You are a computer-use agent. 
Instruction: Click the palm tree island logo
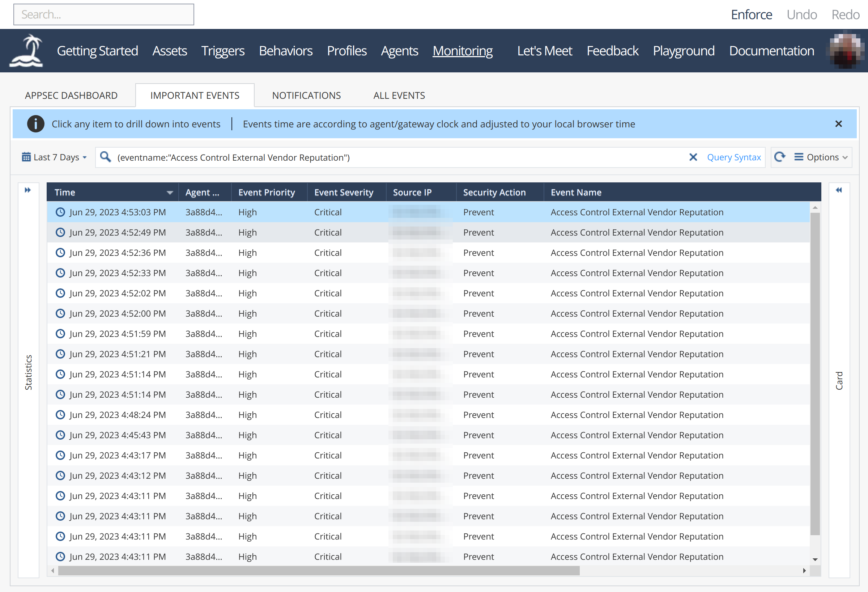(x=26, y=50)
